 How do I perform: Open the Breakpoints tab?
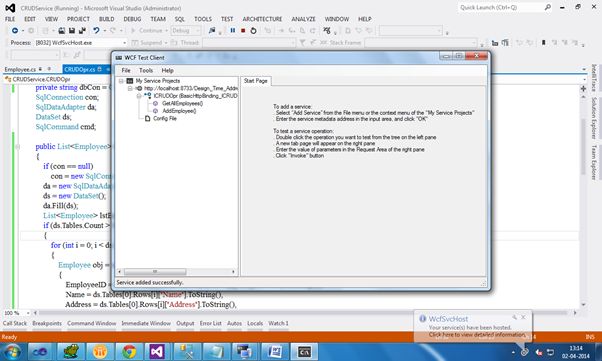point(47,324)
